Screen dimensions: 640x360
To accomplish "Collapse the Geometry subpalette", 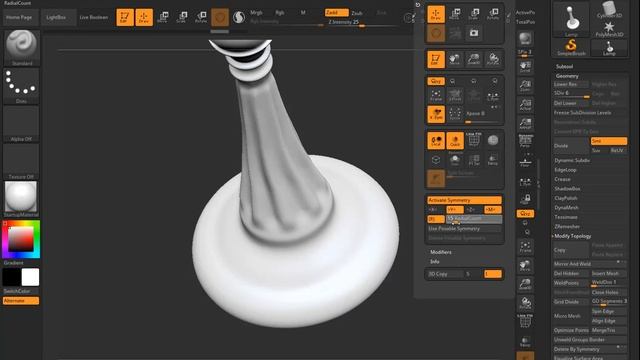I will coord(567,76).
